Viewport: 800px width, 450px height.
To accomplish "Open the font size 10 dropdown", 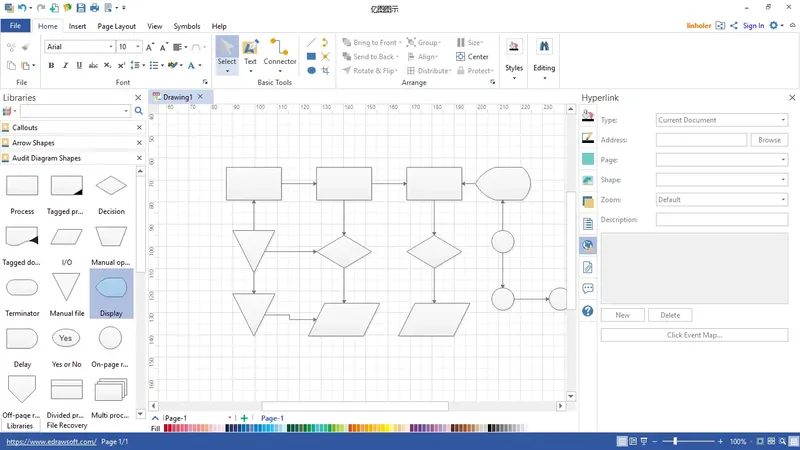I will (138, 46).
